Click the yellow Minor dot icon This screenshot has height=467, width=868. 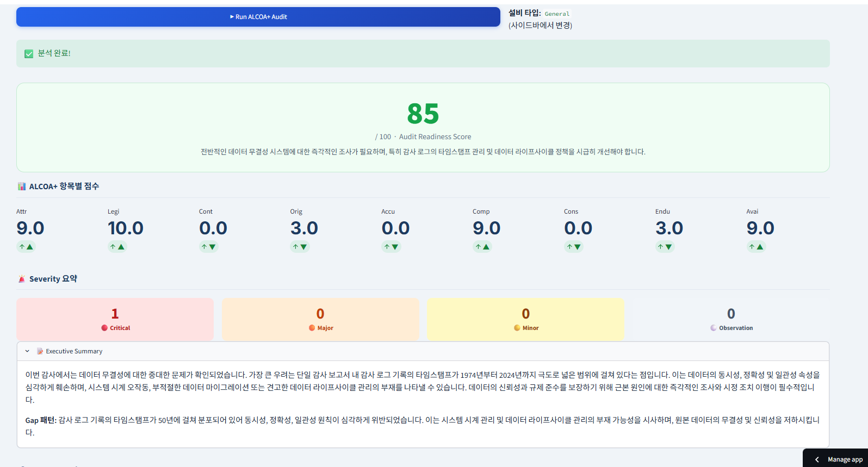(x=517, y=328)
